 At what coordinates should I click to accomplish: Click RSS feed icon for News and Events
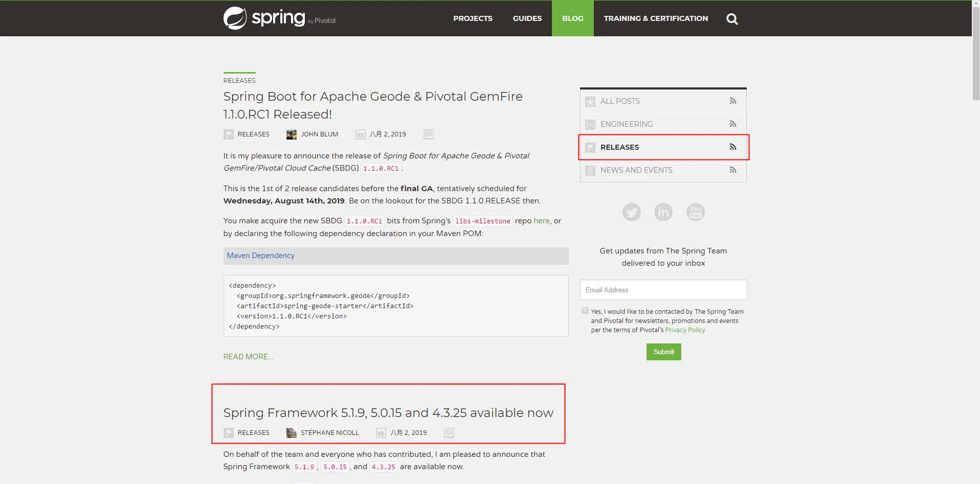tap(733, 170)
